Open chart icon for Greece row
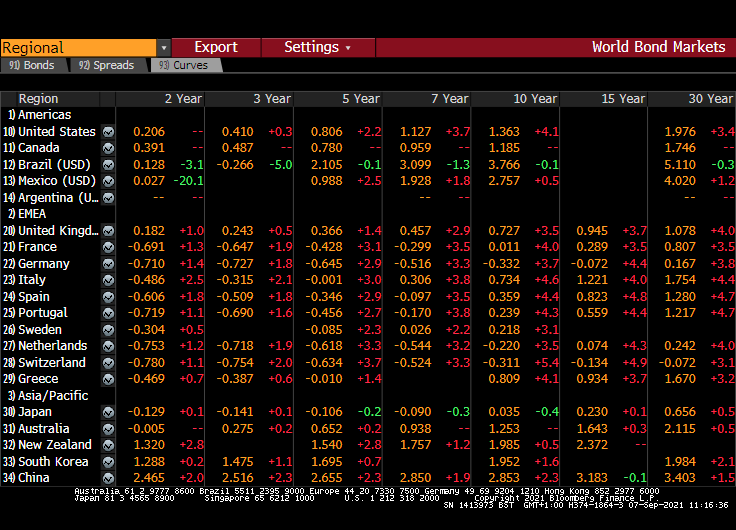This screenshot has height=530, width=736. tap(108, 379)
